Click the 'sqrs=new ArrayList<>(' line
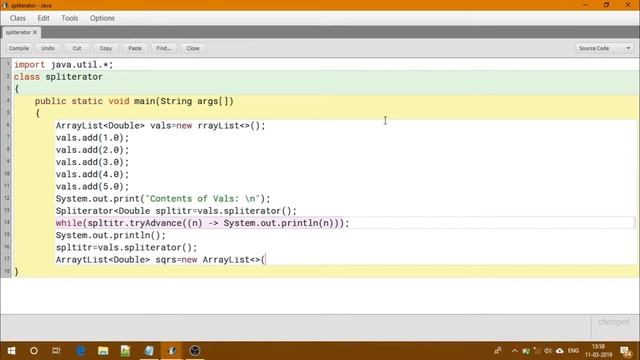Screen dimensions: 640x360 pyautogui.click(x=160, y=260)
